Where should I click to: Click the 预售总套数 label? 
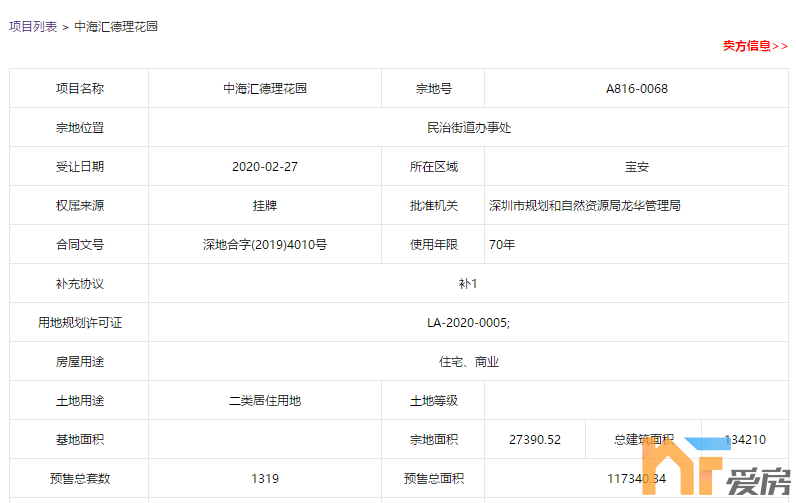[80, 479]
